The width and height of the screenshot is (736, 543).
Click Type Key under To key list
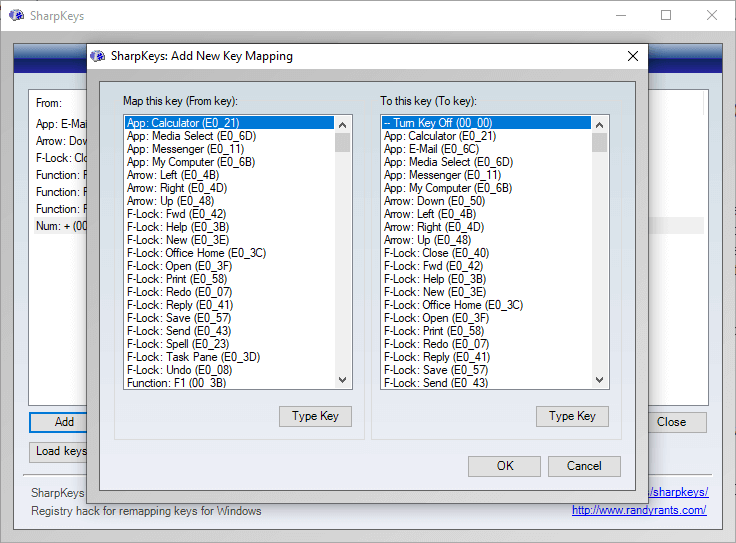pos(572,416)
